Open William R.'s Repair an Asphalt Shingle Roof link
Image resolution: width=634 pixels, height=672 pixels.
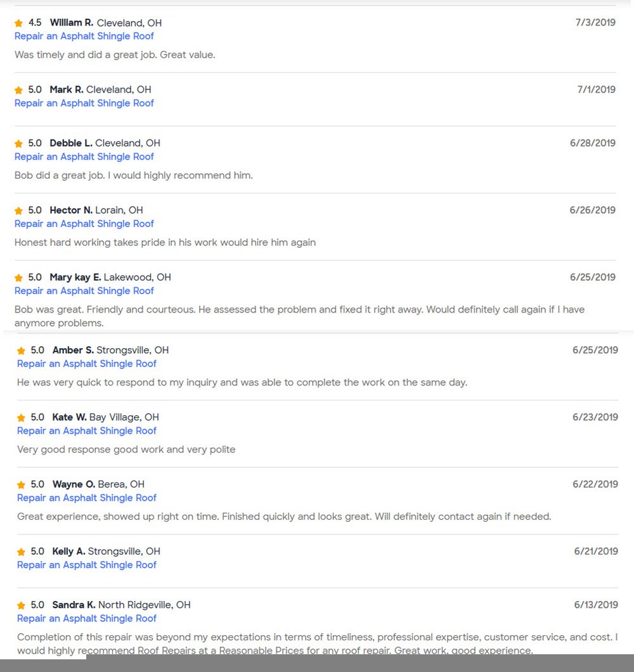click(84, 36)
